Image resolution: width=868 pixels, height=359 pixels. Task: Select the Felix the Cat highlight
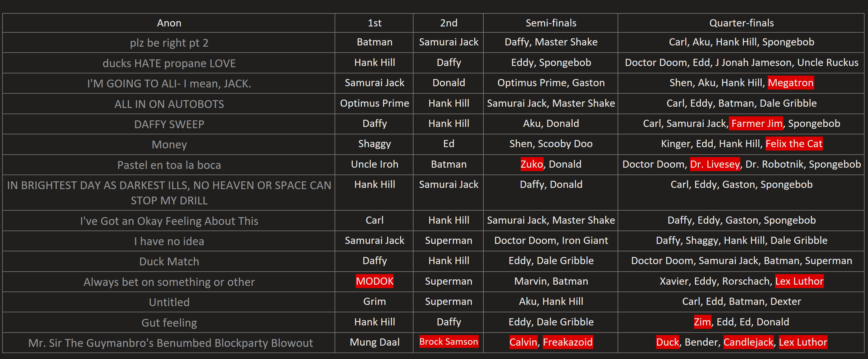point(793,144)
